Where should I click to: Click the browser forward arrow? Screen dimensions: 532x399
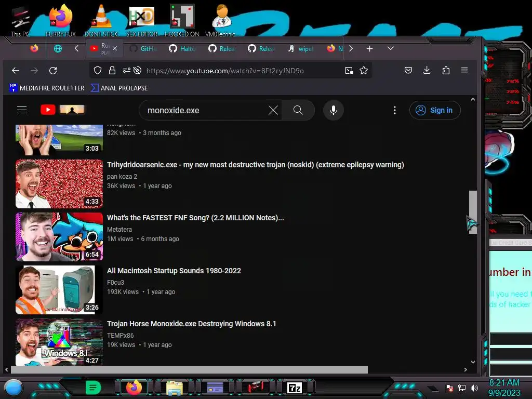coord(34,71)
